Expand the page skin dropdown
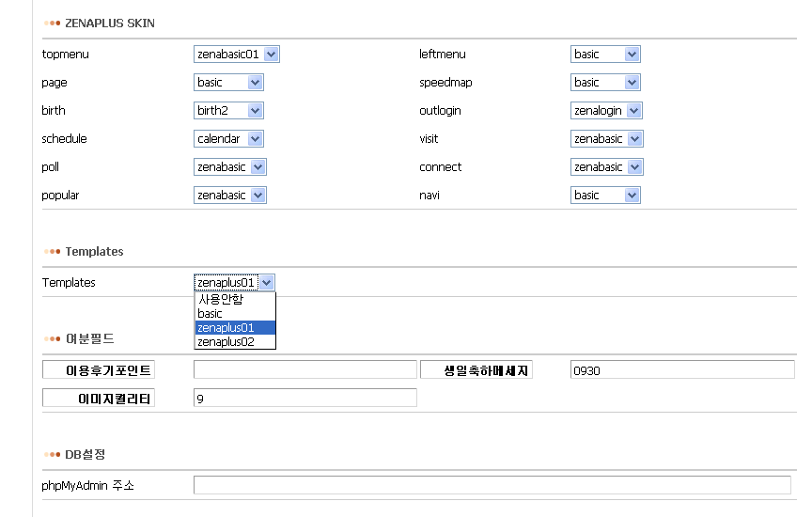812x517 pixels. 228,83
